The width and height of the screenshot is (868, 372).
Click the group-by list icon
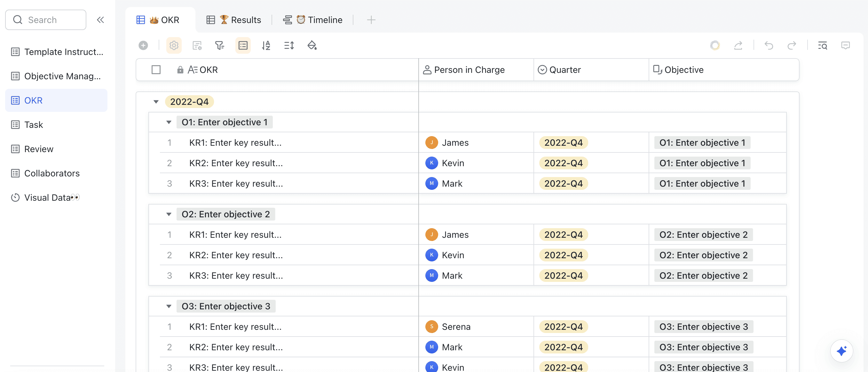pyautogui.click(x=243, y=45)
